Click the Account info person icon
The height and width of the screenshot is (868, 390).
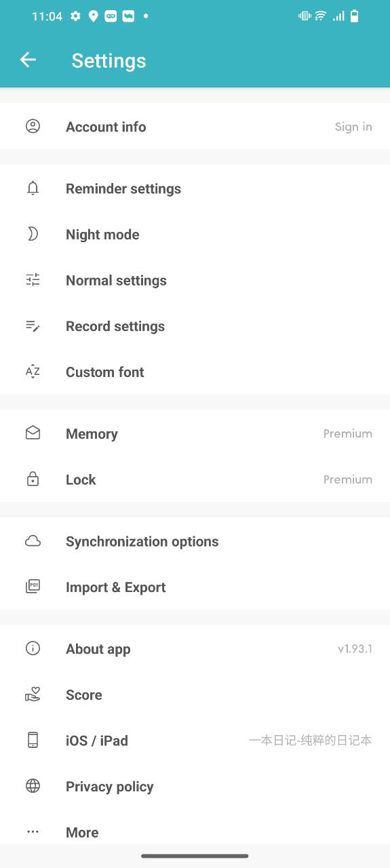click(33, 126)
